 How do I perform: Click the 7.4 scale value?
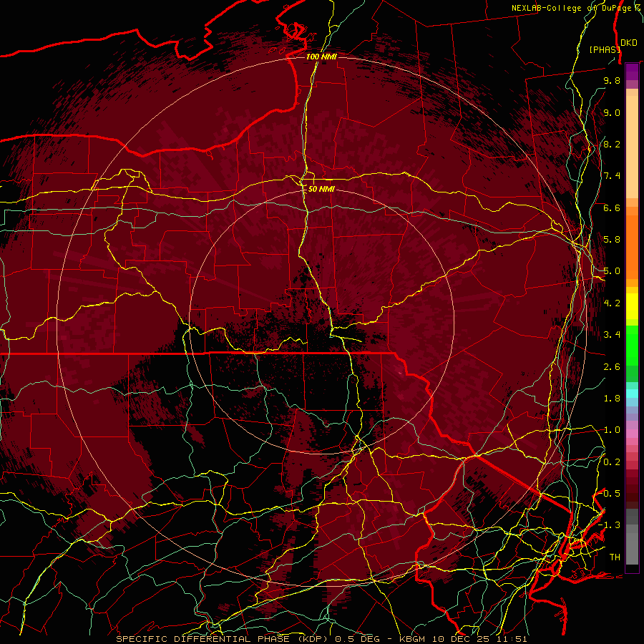click(612, 176)
